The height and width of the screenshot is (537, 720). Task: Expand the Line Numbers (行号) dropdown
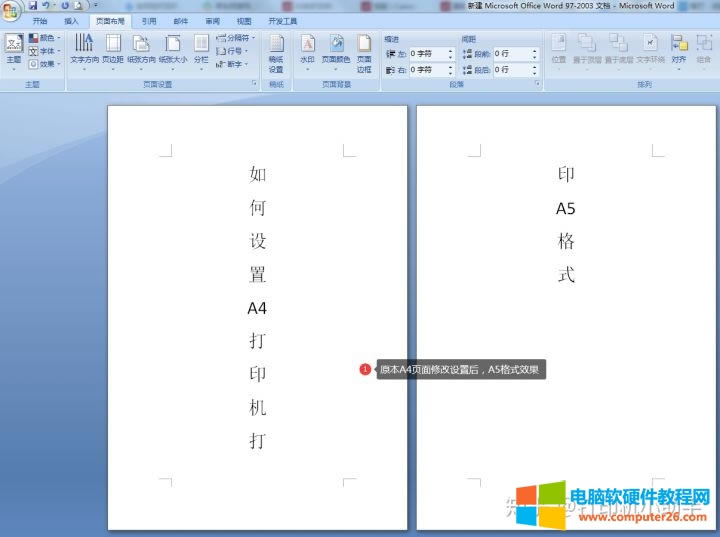[232, 51]
